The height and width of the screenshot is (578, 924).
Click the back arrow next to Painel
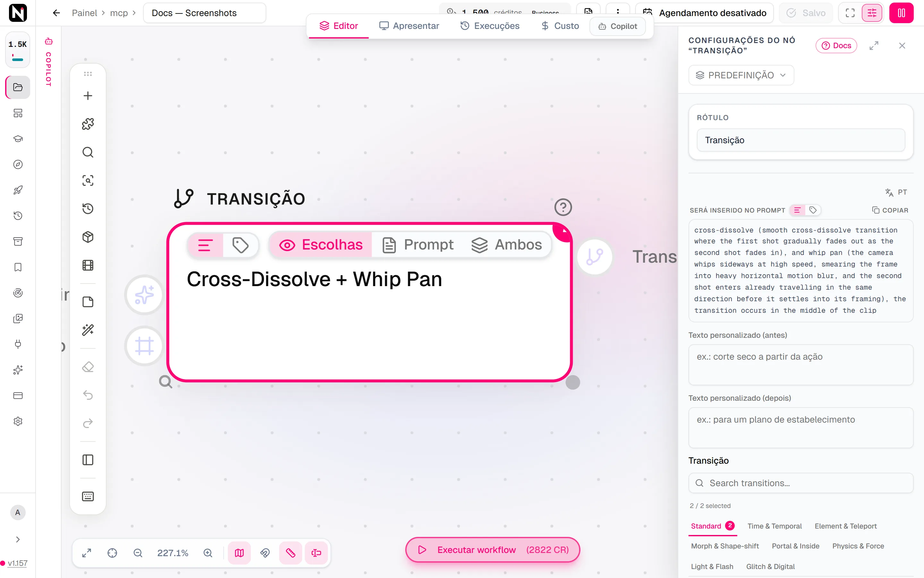[x=56, y=13]
